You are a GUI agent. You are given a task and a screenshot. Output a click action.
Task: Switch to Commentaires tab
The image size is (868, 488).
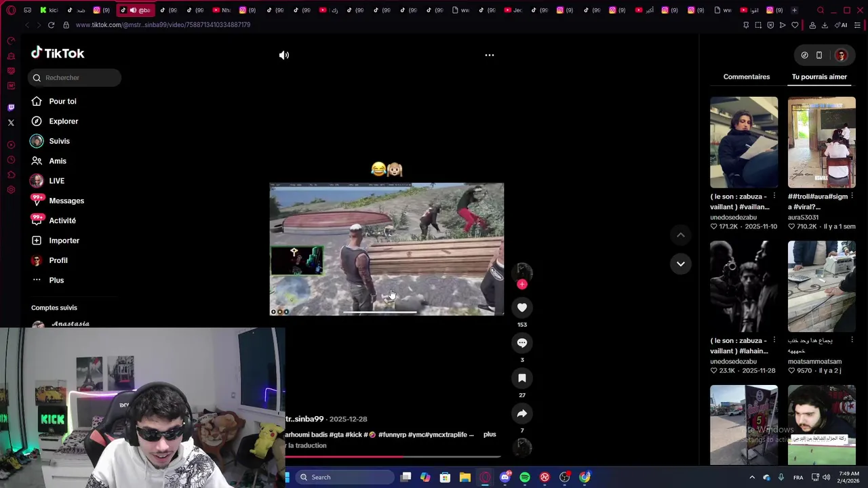coord(747,77)
